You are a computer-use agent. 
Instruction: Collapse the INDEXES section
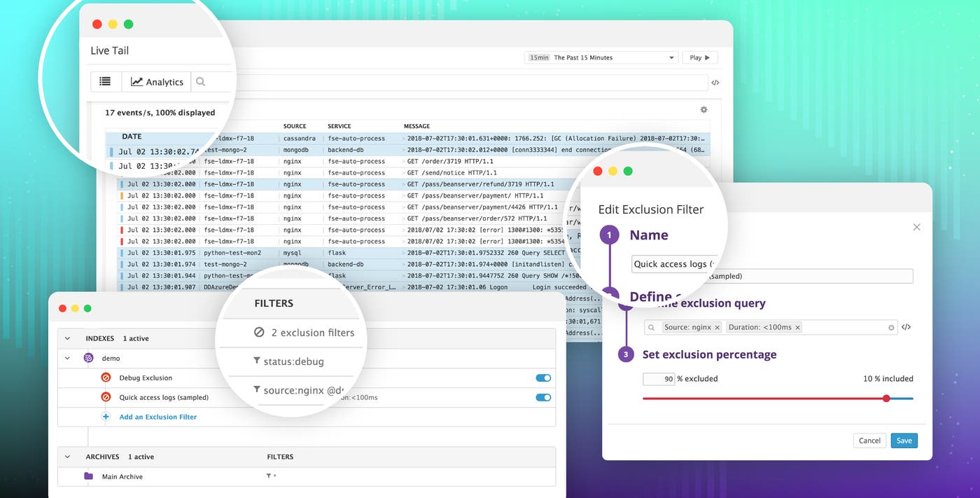tap(66, 338)
